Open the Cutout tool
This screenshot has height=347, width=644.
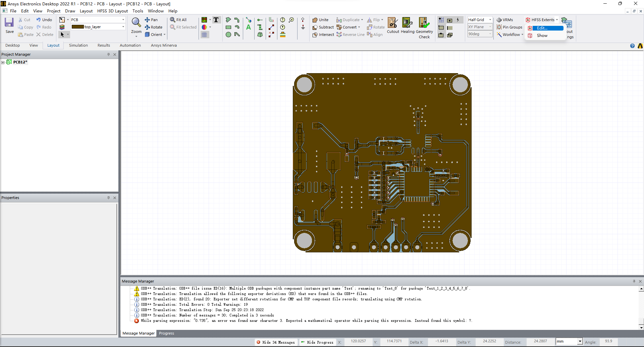(393, 26)
